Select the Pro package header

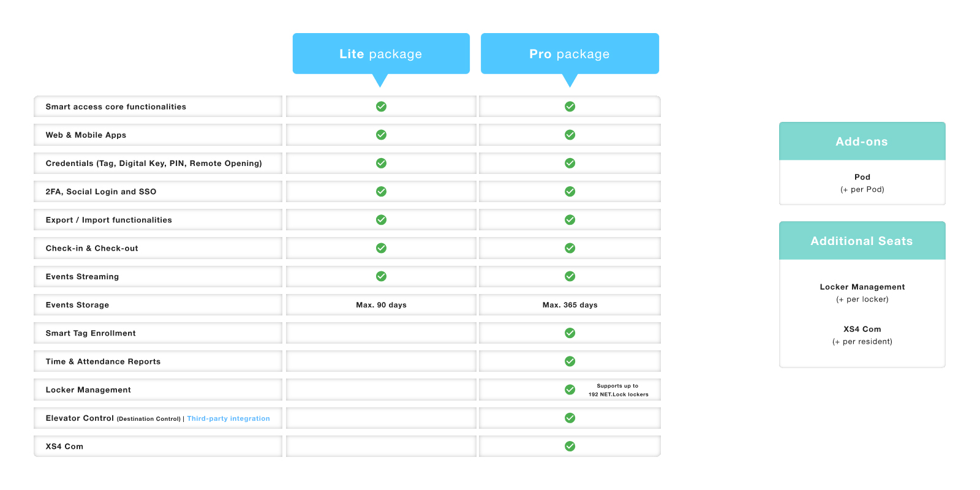coord(570,54)
